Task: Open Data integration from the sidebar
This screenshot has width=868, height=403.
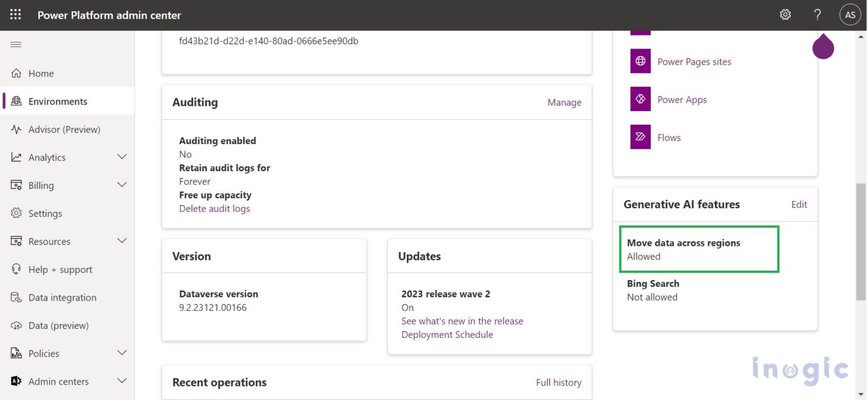Action: point(62,297)
